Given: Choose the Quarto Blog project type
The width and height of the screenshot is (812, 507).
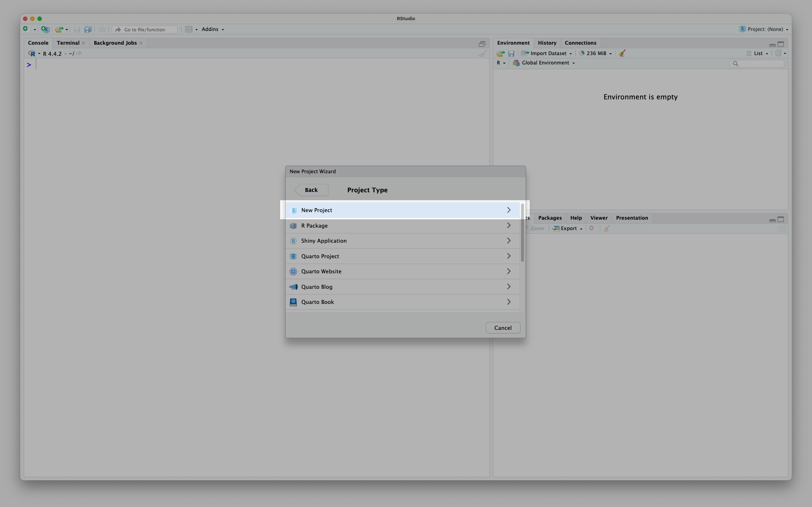Looking at the screenshot, I should (x=403, y=287).
